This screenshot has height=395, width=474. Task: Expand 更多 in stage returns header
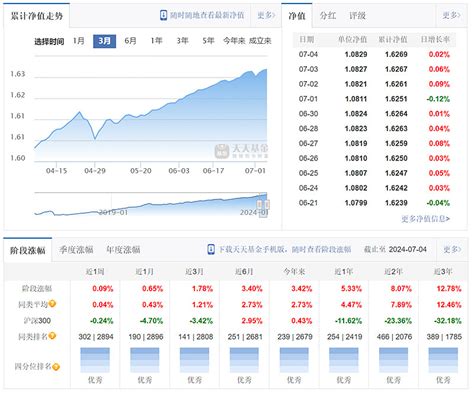(x=452, y=249)
